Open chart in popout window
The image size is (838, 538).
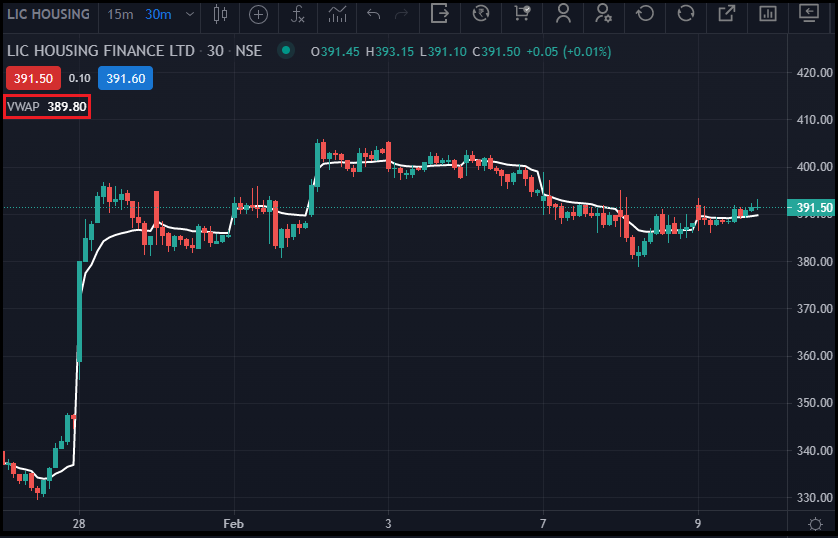click(726, 14)
